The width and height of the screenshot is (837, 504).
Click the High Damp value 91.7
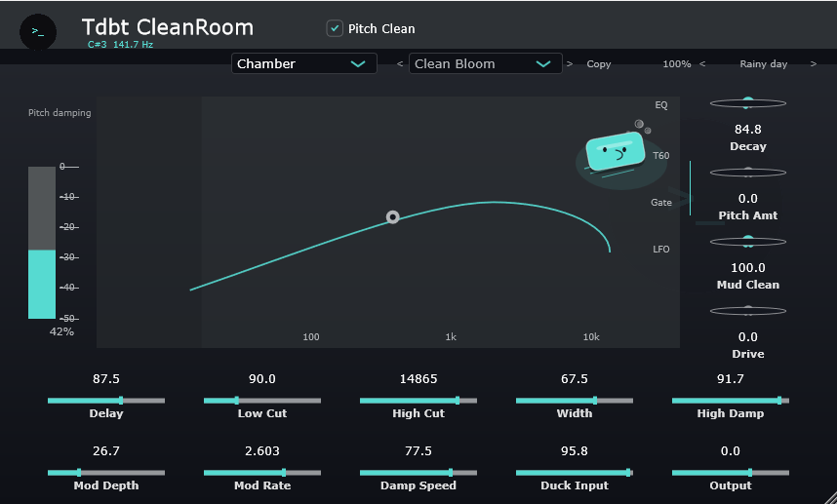(x=731, y=379)
